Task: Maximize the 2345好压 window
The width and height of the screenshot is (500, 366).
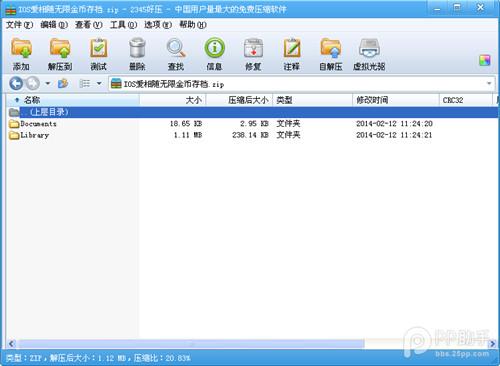Action: pos(457,8)
